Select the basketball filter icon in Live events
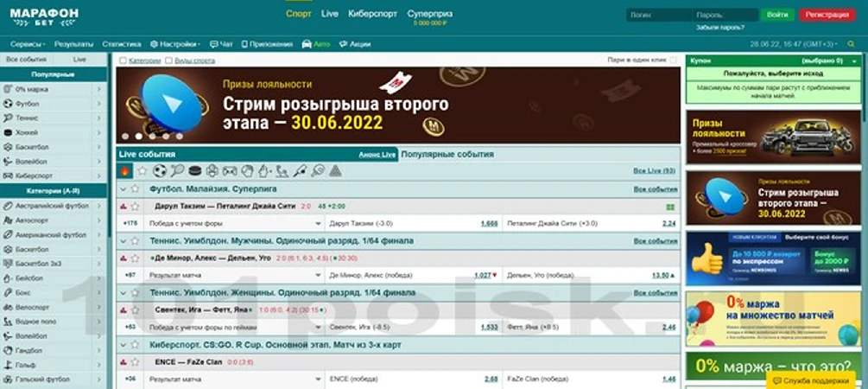Screen dimensions: 868x389 pyautogui.click(x=212, y=171)
